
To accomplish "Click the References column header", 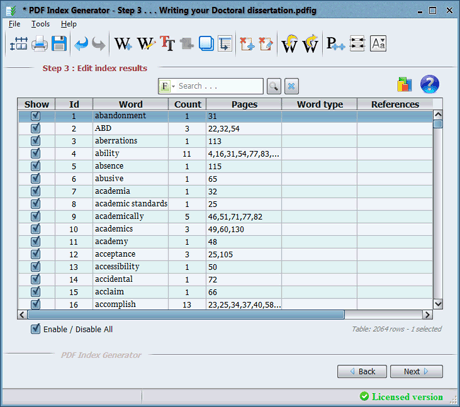I will 395,104.
